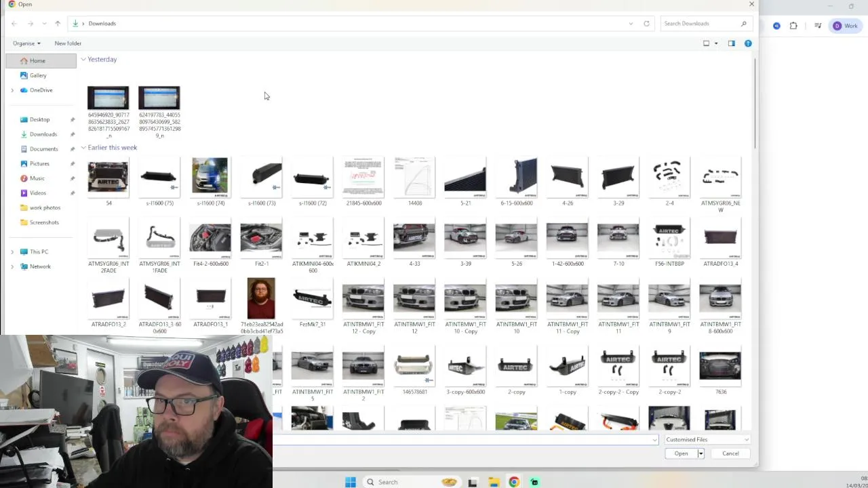
Task: Select the s-l1600 (74) image
Action: pyautogui.click(x=210, y=182)
